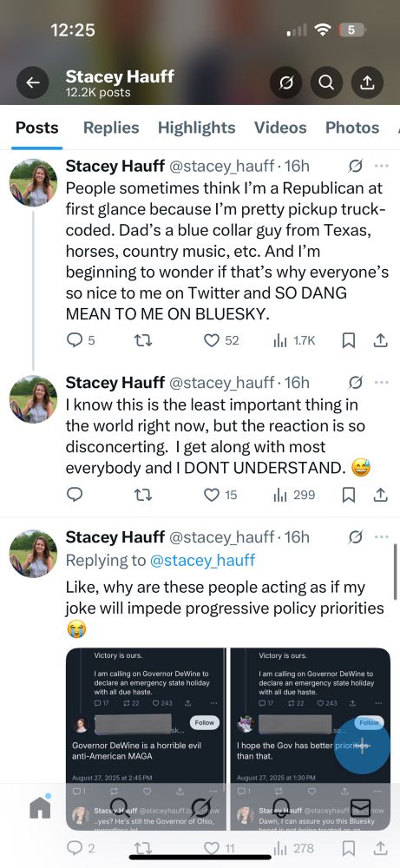Tap the blue compose post floating button

click(363, 745)
